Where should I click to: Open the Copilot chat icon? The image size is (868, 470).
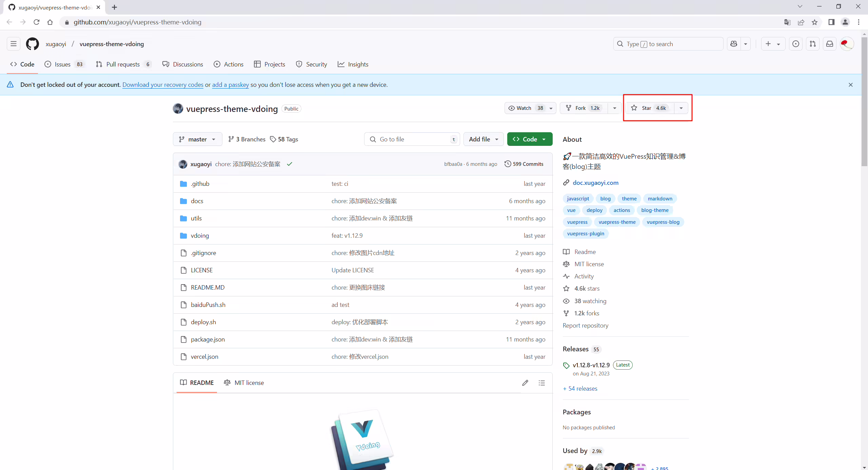(734, 44)
